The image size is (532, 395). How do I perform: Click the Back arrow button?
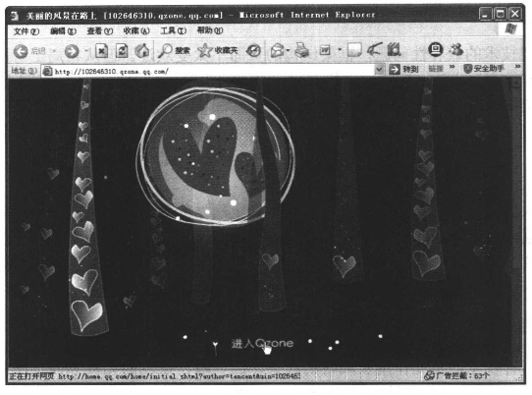tap(21, 51)
